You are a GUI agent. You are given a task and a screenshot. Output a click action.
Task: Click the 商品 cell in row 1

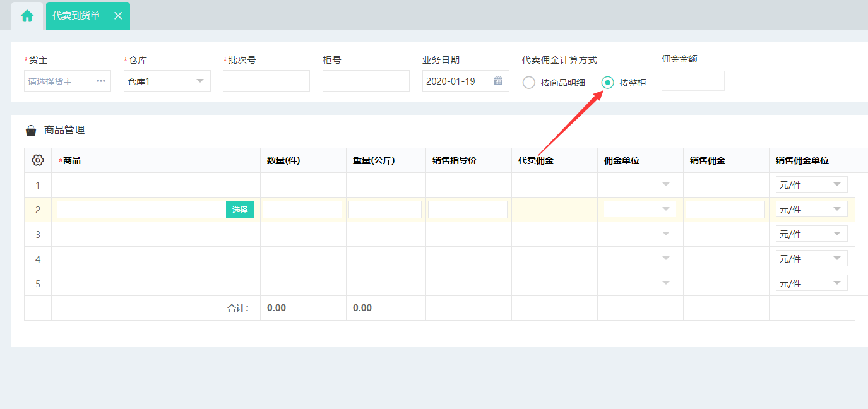(156, 185)
